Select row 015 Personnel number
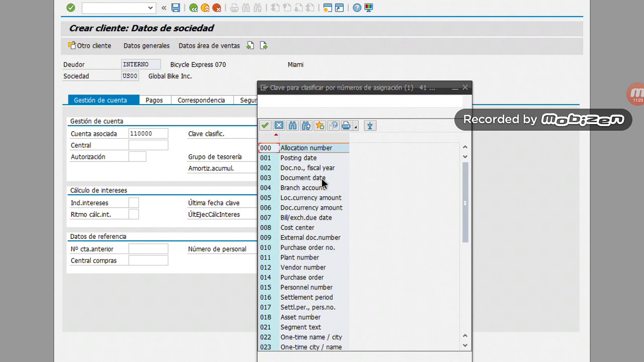Viewport: 644px width, 362px height. click(304, 287)
